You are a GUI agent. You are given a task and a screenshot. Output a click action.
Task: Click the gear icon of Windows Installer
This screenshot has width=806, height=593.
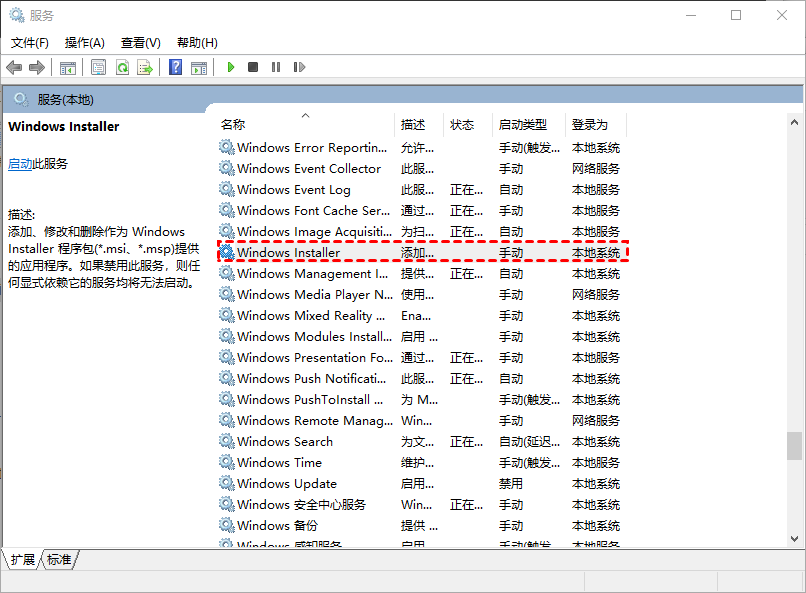(227, 252)
